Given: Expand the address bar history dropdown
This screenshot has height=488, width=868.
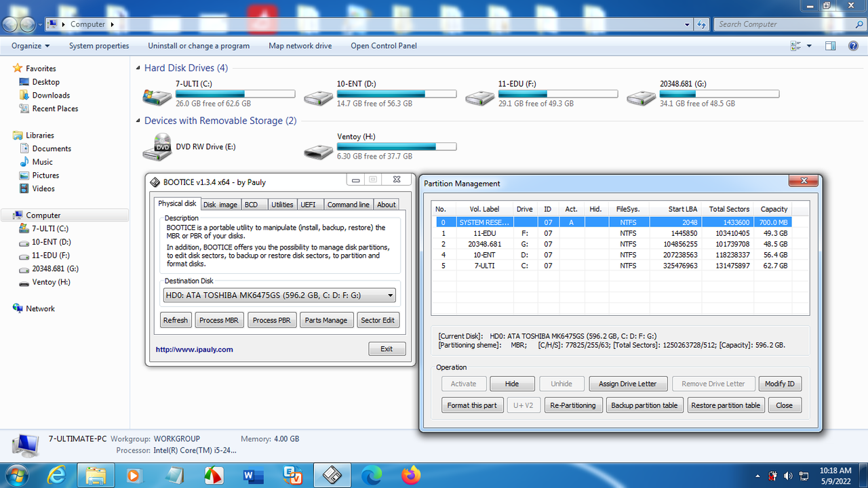Looking at the screenshot, I should [688, 24].
